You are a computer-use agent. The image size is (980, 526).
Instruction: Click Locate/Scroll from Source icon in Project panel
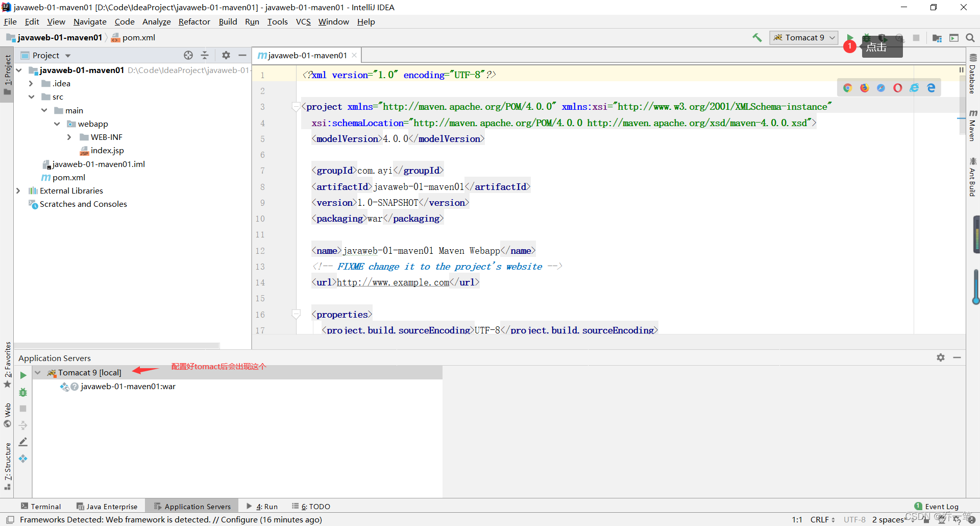pyautogui.click(x=188, y=55)
